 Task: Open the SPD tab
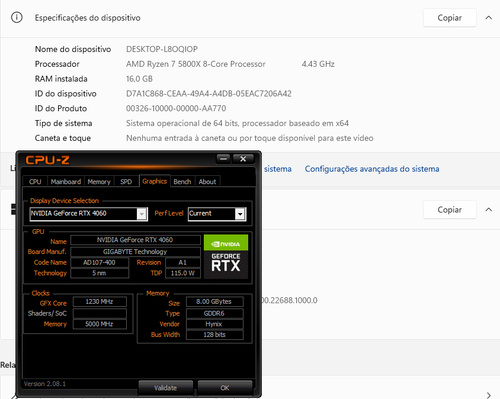[126, 182]
